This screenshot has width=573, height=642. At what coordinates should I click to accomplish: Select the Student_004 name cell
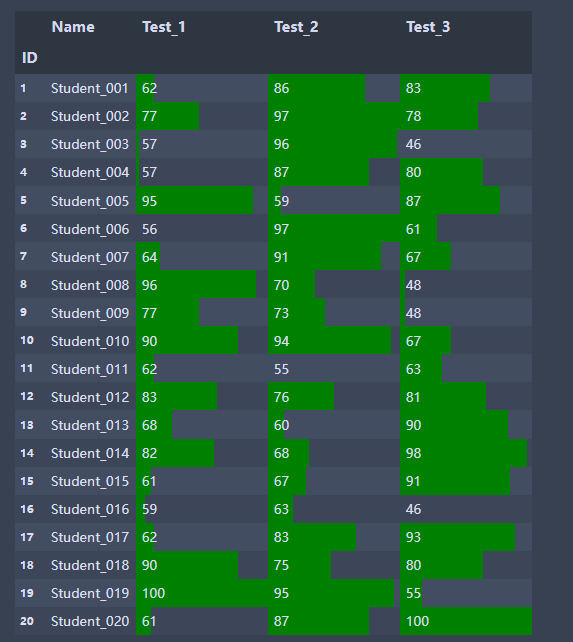pyautogui.click(x=90, y=172)
